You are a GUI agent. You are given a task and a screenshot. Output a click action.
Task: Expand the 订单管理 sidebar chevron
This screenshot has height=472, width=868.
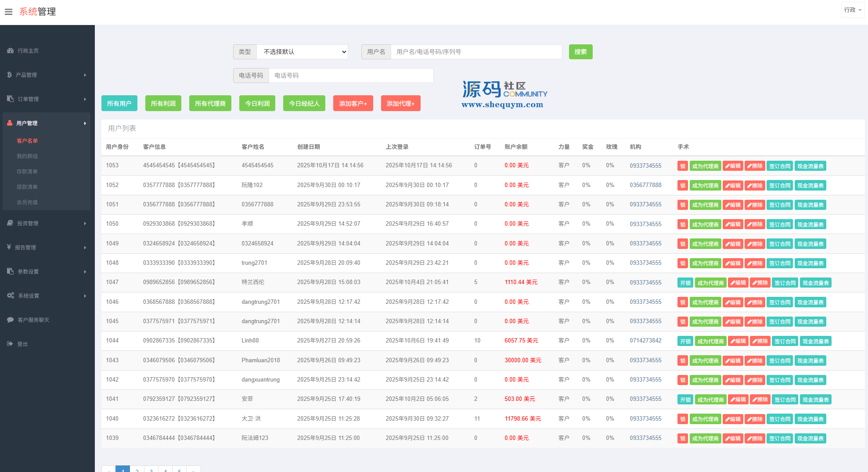pos(85,99)
